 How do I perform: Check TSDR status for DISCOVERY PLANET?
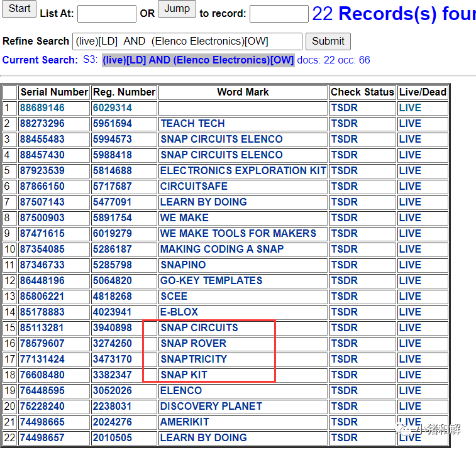344,407
